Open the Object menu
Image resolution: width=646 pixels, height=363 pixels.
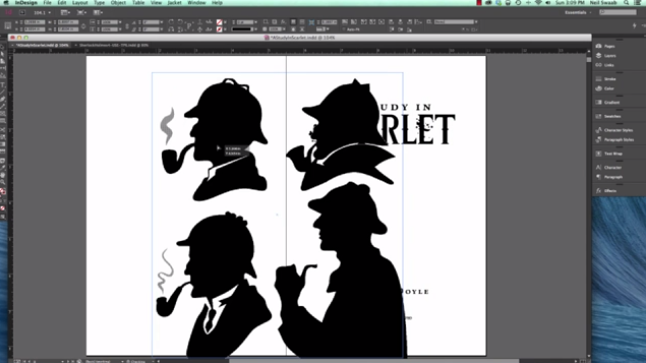coord(118,2)
